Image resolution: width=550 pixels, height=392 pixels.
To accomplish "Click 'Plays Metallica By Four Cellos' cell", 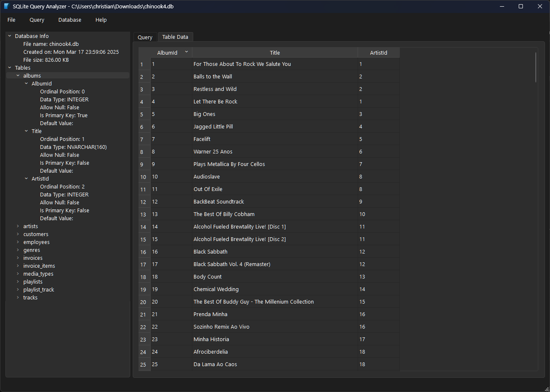I will click(x=275, y=164).
